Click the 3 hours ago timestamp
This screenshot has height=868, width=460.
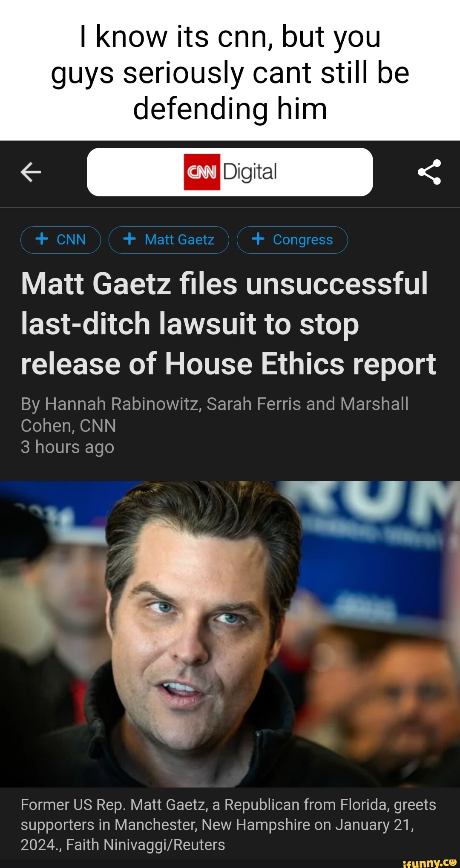pyautogui.click(x=67, y=447)
